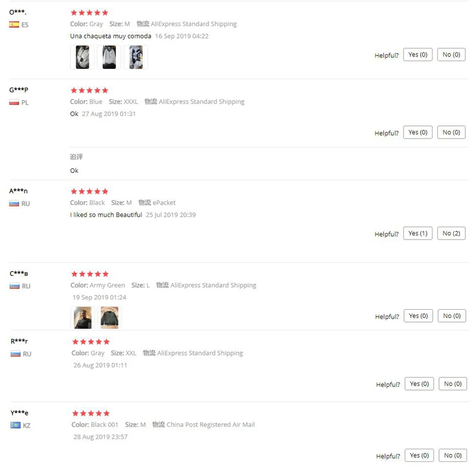
Task: Click the Kazakhstan flag icon next to KZ
Action: [15, 425]
